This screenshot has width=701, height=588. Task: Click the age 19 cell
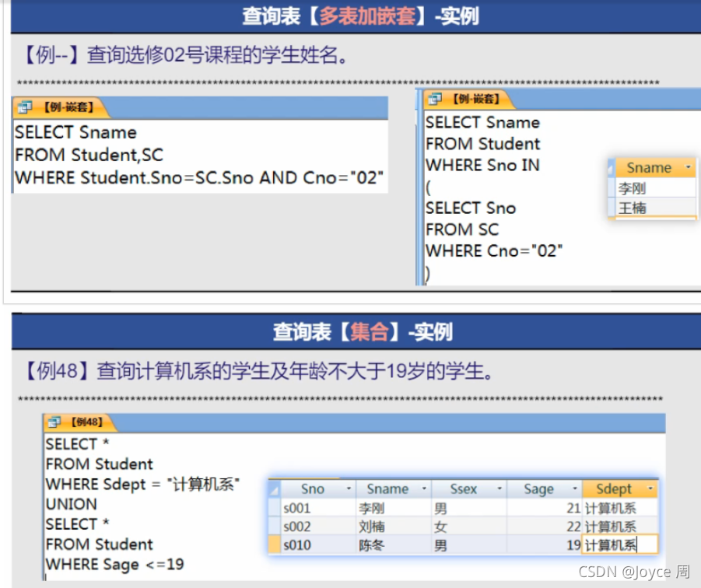pyautogui.click(x=545, y=545)
